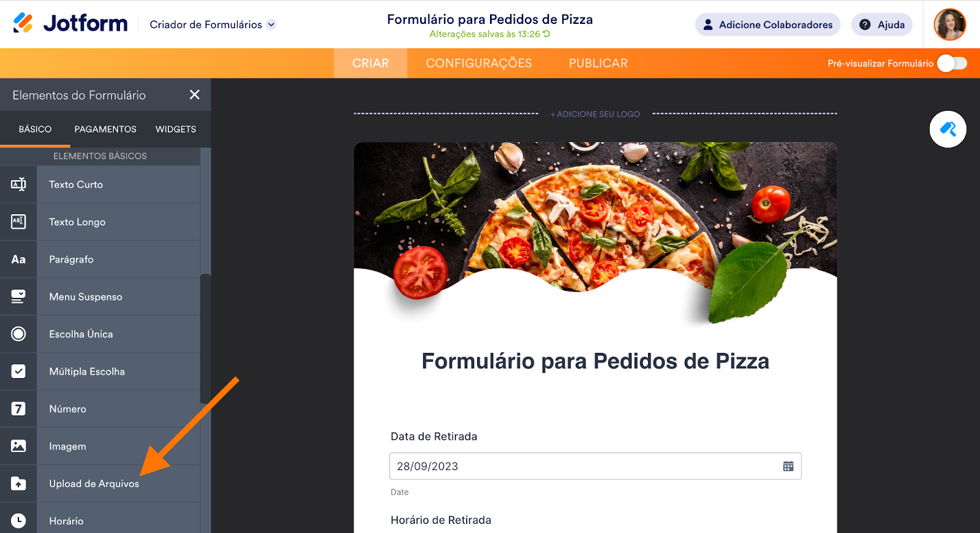Switch to the PAGAMENTOS tab
The height and width of the screenshot is (533, 980).
[105, 129]
